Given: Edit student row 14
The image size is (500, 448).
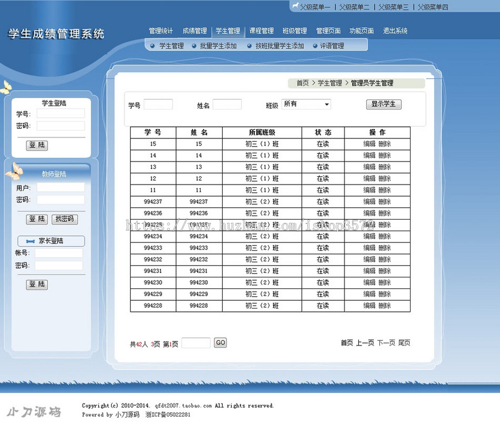Looking at the screenshot, I should (x=369, y=156).
